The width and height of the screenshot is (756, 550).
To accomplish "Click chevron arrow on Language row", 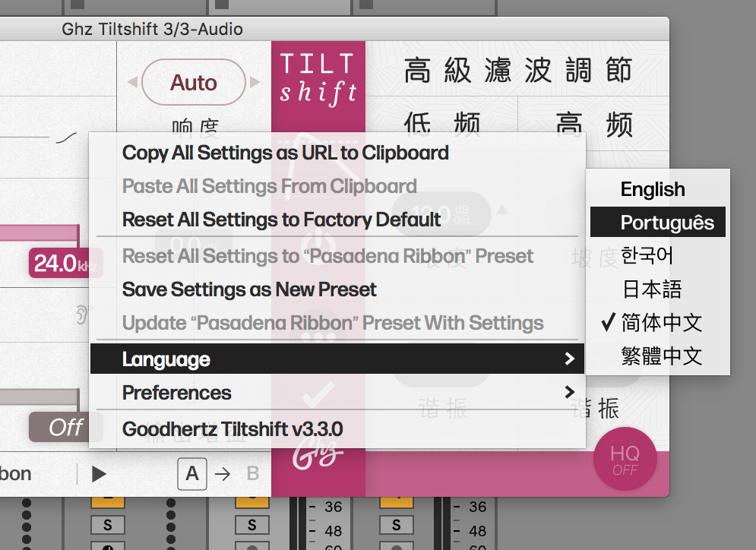I will pyautogui.click(x=569, y=359).
